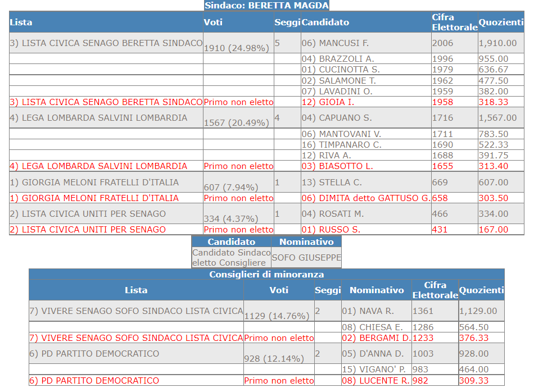Select candidate '13) STELLA C.'
This screenshot has height=392, width=543.
point(332,183)
